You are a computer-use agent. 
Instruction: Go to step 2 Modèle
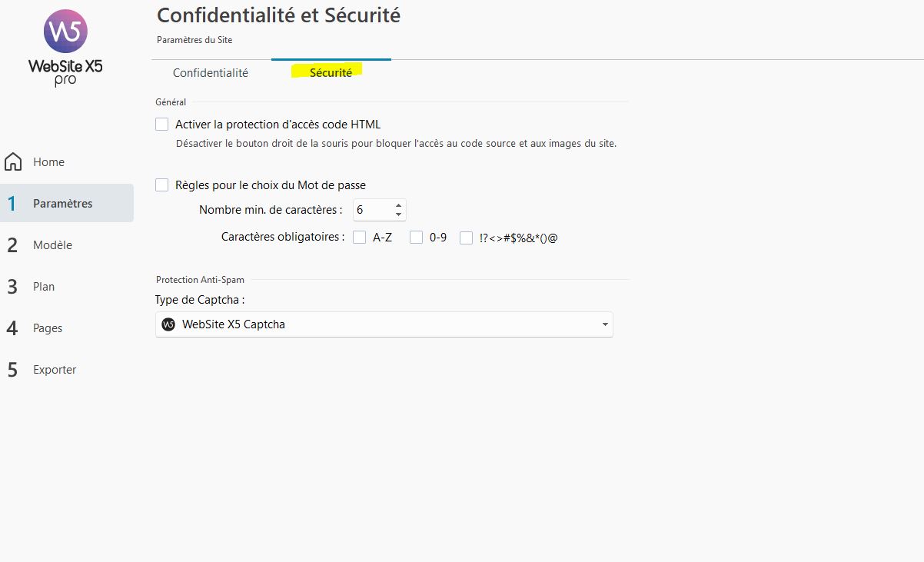tap(52, 245)
